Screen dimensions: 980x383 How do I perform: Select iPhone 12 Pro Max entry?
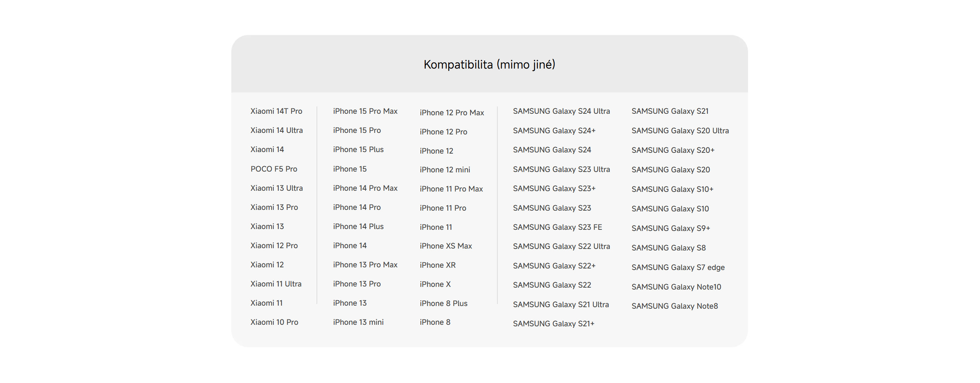click(x=452, y=113)
